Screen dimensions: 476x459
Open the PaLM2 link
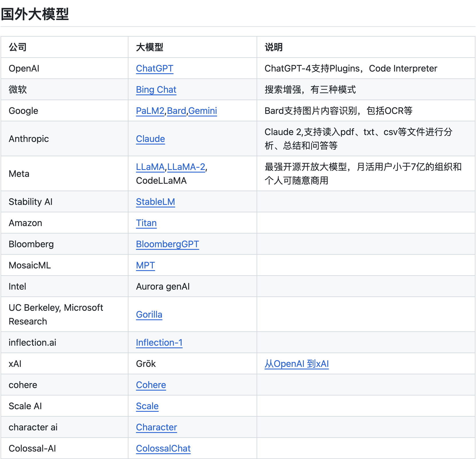tap(150, 111)
